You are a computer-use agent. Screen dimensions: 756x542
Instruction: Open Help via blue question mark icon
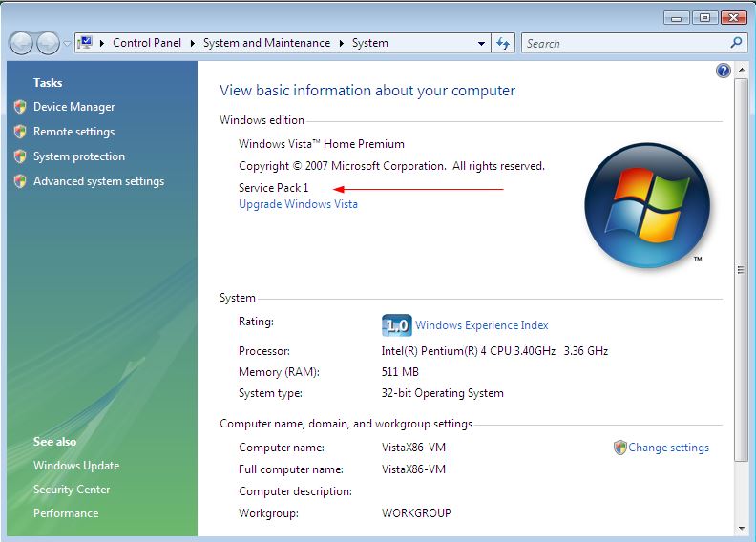coord(724,71)
